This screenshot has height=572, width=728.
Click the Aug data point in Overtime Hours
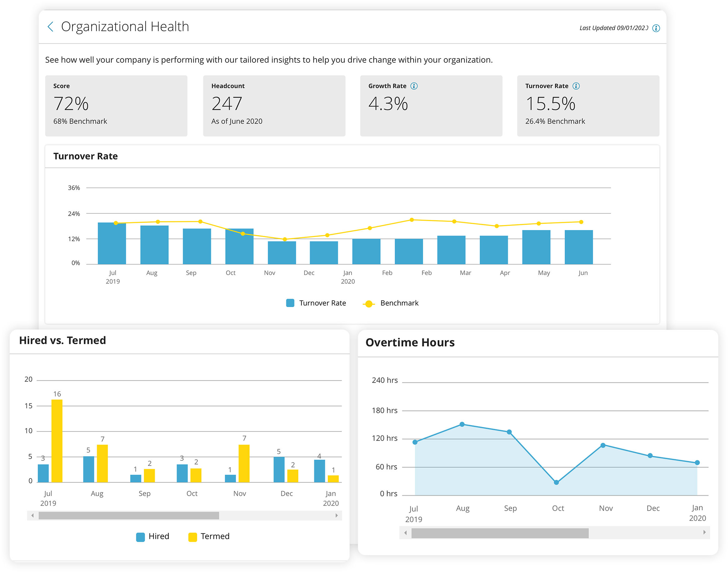pos(462,424)
